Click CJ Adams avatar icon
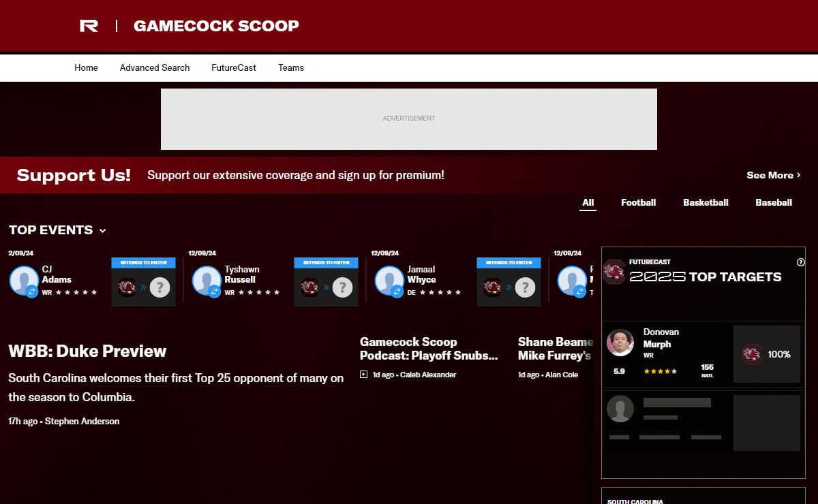This screenshot has width=818, height=504. 24,281
